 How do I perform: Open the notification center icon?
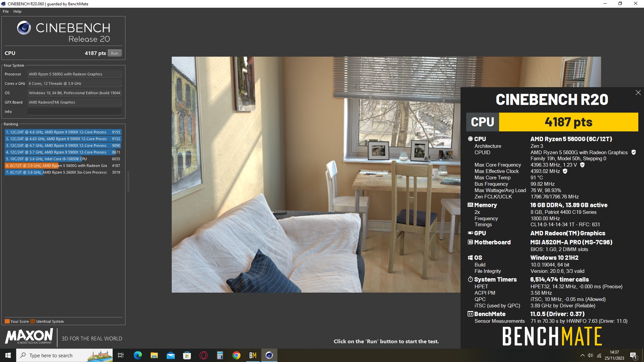(x=633, y=355)
